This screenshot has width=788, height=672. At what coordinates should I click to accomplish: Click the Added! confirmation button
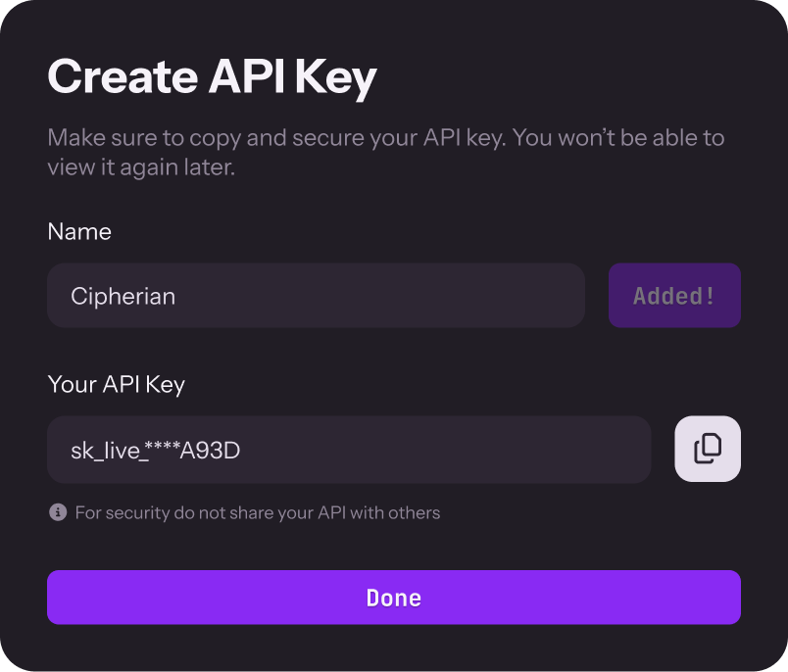pos(674,295)
